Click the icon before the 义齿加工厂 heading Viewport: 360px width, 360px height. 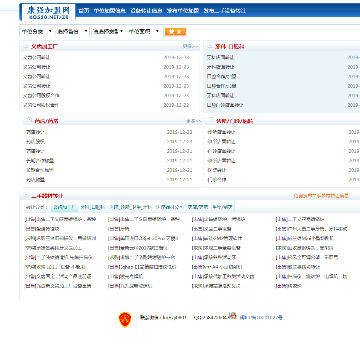point(25,46)
